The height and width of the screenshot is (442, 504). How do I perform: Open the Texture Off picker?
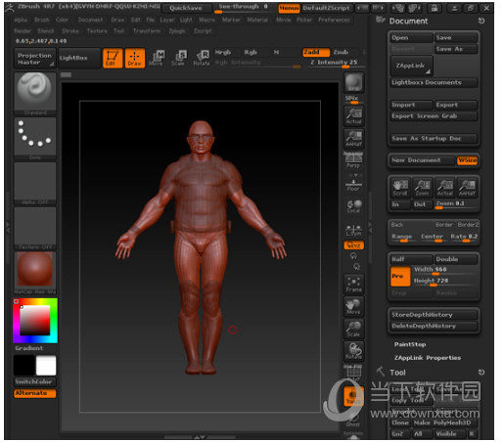[35, 228]
